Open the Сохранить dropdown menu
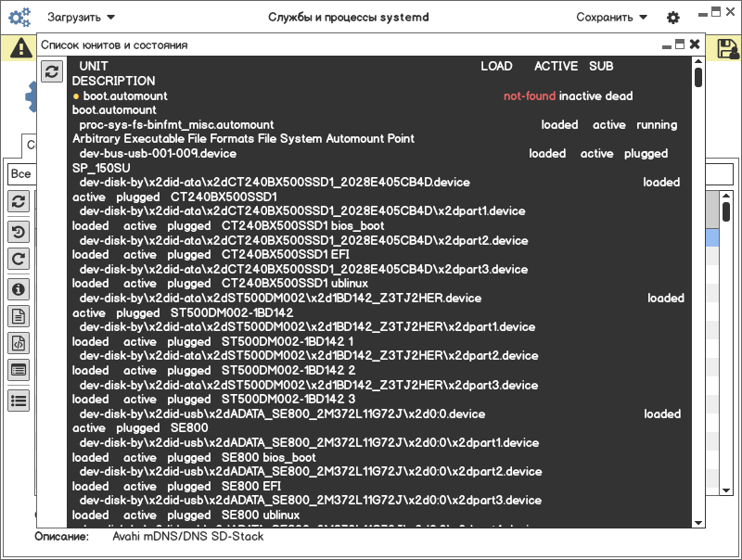742x560 pixels. pos(611,18)
